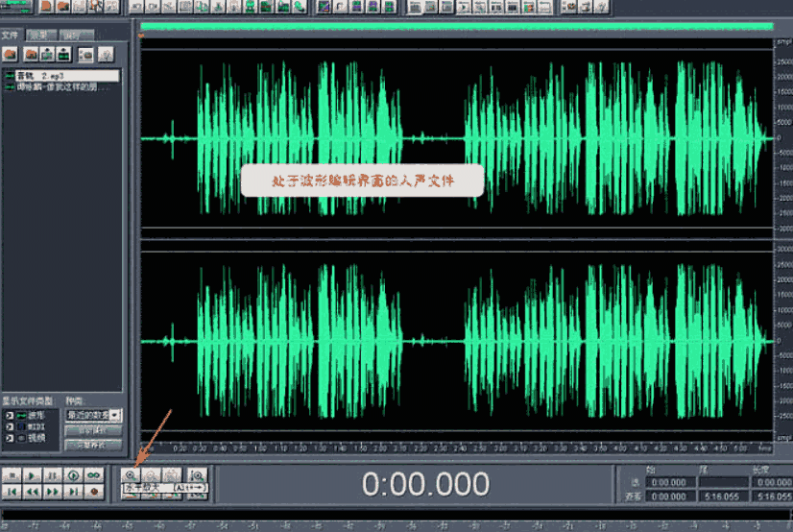Select the 文件 (Files) tab
Image resolution: width=793 pixels, height=532 pixels.
[x=12, y=35]
